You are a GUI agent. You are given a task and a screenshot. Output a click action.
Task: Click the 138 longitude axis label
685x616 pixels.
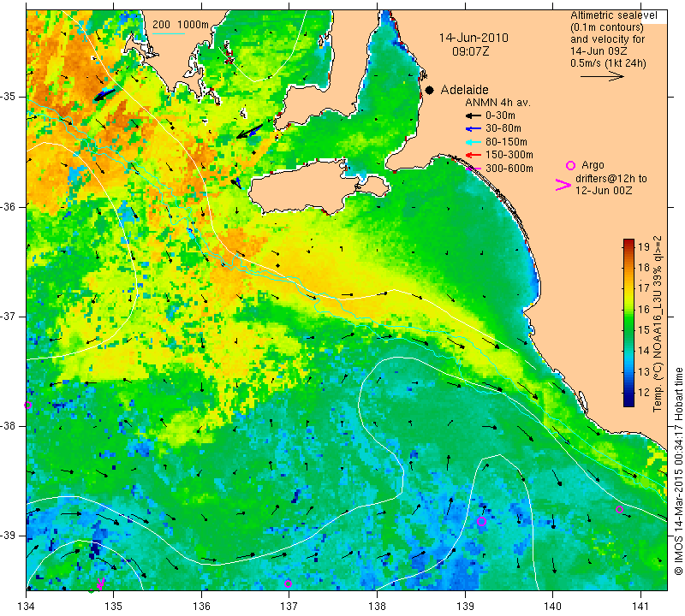(377, 606)
